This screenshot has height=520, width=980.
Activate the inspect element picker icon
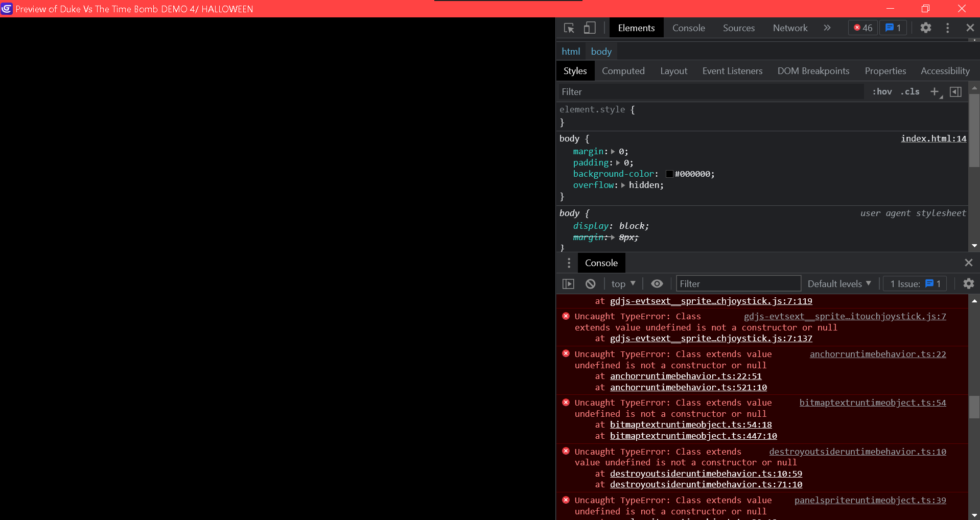click(x=569, y=28)
